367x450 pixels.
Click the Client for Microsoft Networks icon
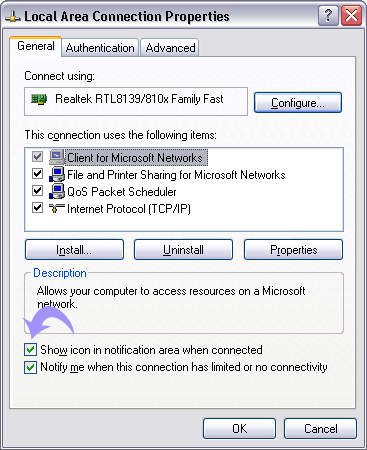[x=57, y=157]
